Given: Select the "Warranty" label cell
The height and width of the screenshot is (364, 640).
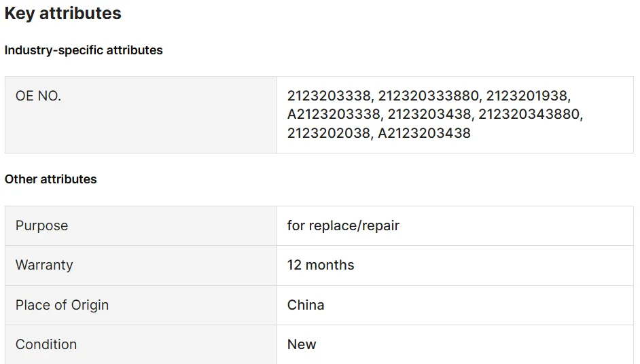Looking at the screenshot, I should click(x=44, y=265).
